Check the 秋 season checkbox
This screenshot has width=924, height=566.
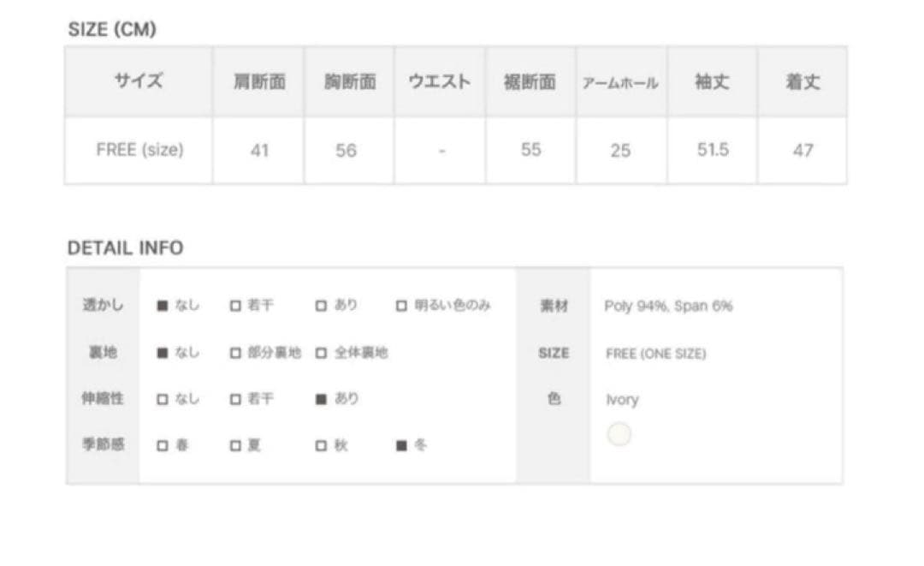321,445
